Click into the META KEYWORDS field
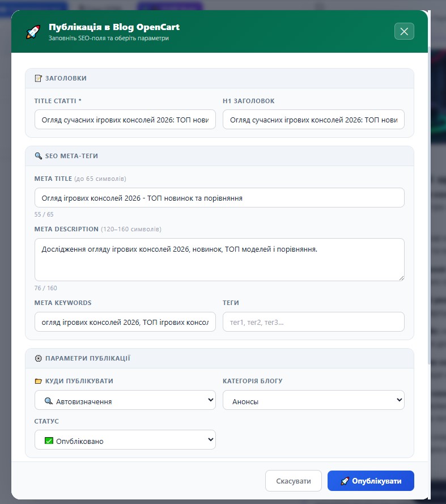 click(125, 321)
